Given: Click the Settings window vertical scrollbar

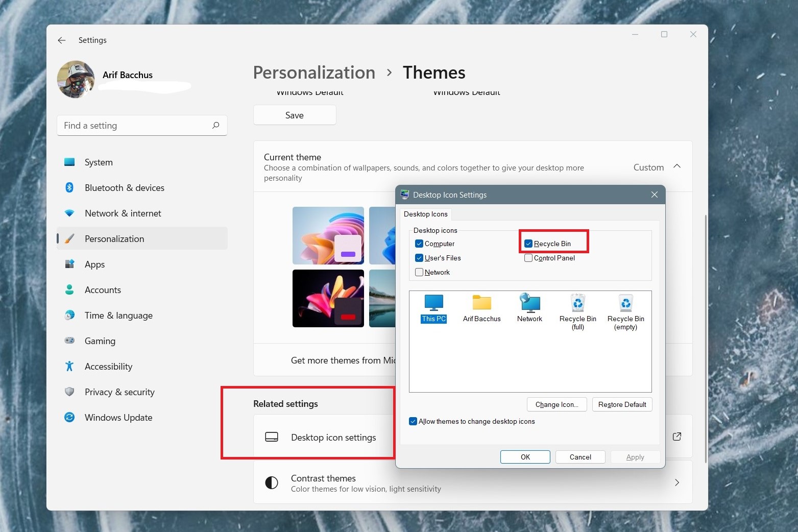Looking at the screenshot, I should (x=706, y=338).
